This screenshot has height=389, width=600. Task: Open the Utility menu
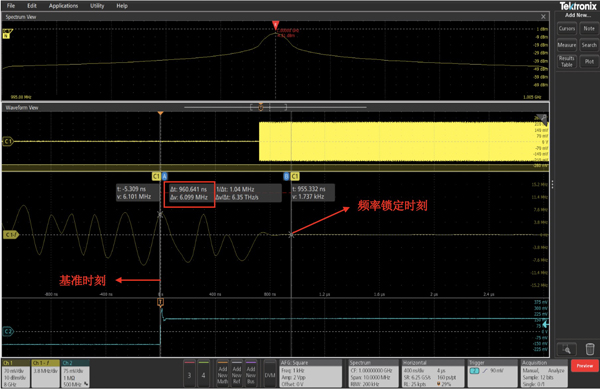97,6
